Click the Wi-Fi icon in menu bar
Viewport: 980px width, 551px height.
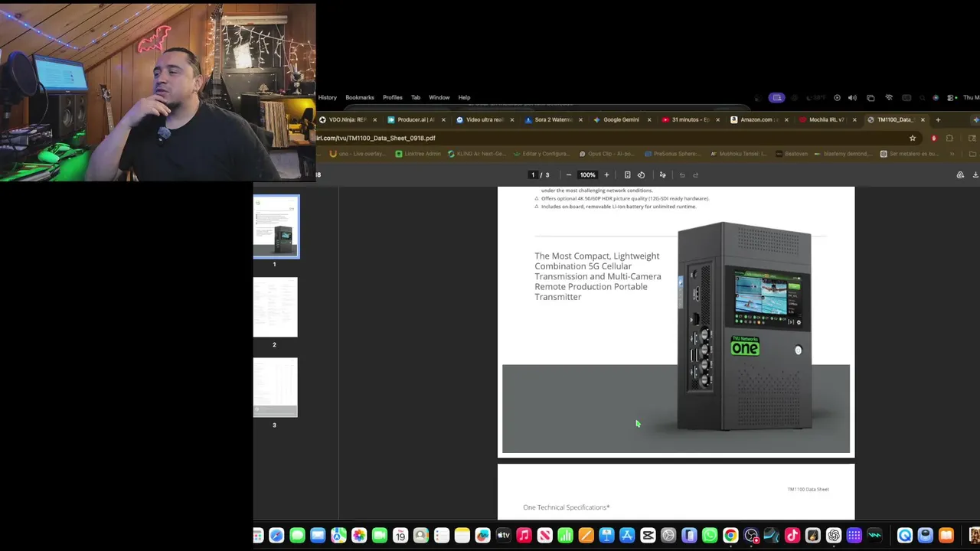coord(889,97)
